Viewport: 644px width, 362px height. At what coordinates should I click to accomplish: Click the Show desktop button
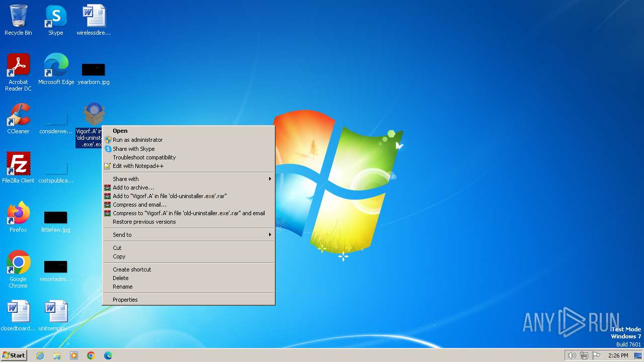pyautogui.click(x=638, y=355)
